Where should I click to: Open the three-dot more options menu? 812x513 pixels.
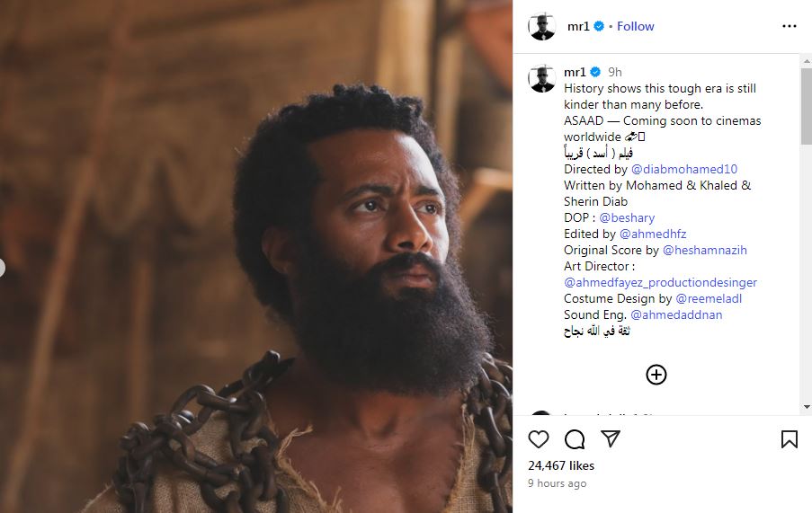point(789,26)
